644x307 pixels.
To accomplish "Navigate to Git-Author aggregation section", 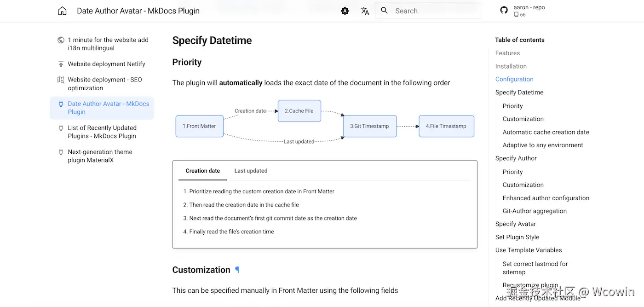I will tap(535, 211).
